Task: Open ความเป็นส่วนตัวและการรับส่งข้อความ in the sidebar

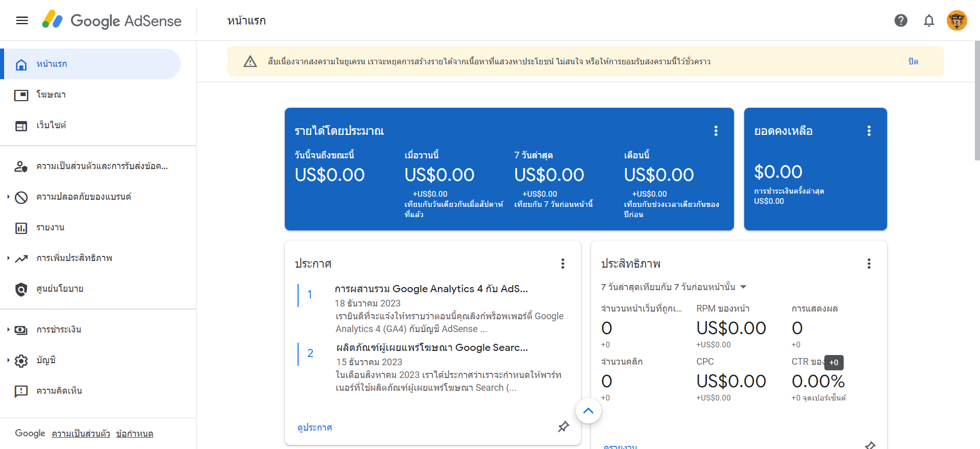Action: click(90, 166)
